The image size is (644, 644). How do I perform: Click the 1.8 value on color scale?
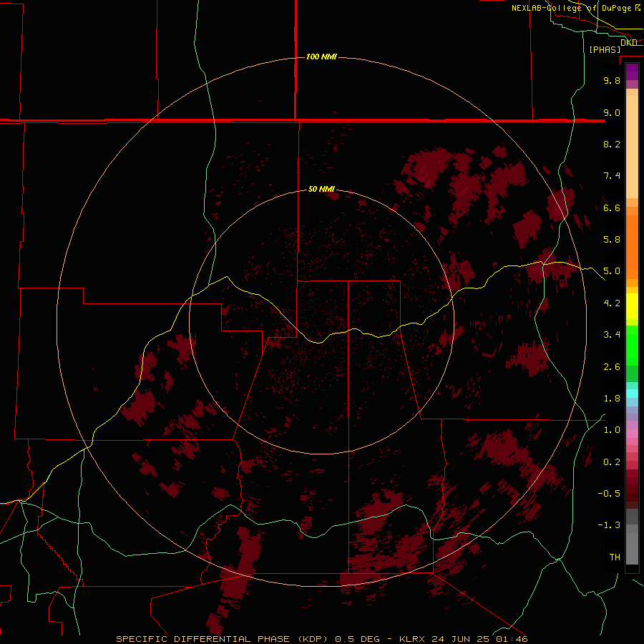612,399
